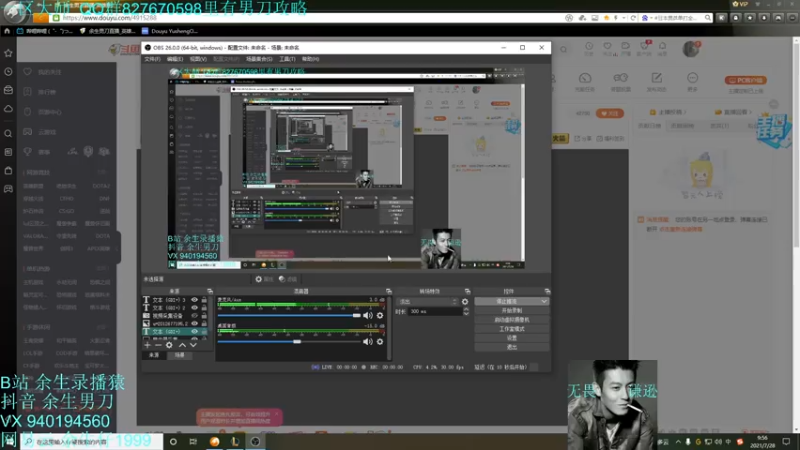Click 工作室模式 studio mode button
Image resolution: width=800 pixels, height=450 pixels.
pyautogui.click(x=512, y=329)
